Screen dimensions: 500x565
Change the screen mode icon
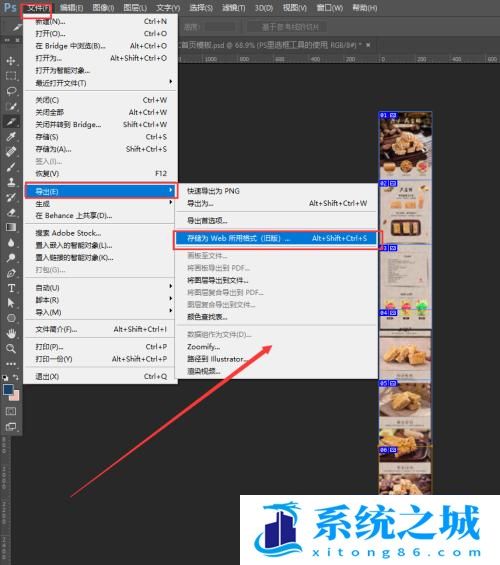click(11, 427)
